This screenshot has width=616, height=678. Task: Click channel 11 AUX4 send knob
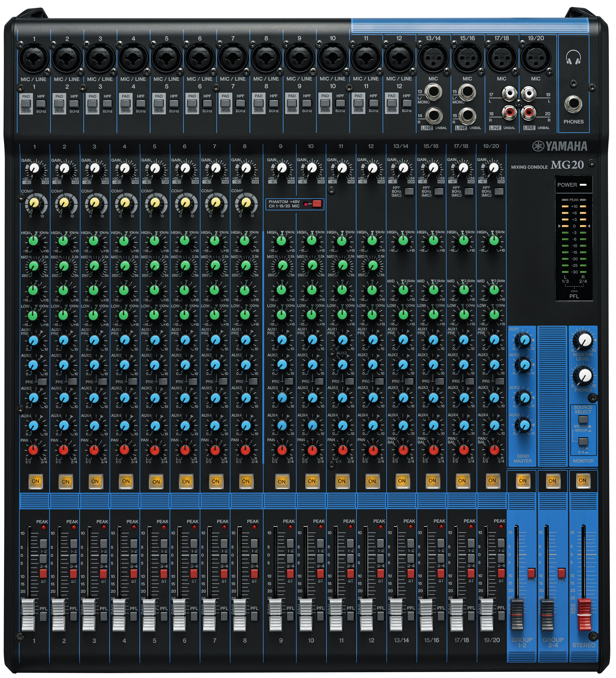[x=343, y=426]
